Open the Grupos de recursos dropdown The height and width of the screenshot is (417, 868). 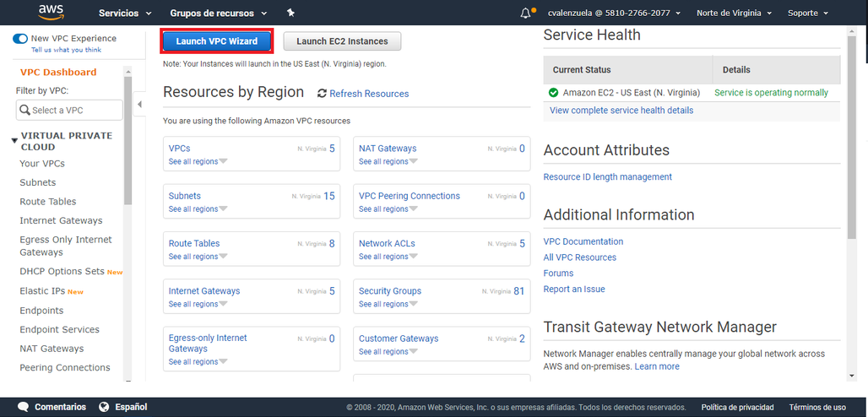tap(218, 13)
